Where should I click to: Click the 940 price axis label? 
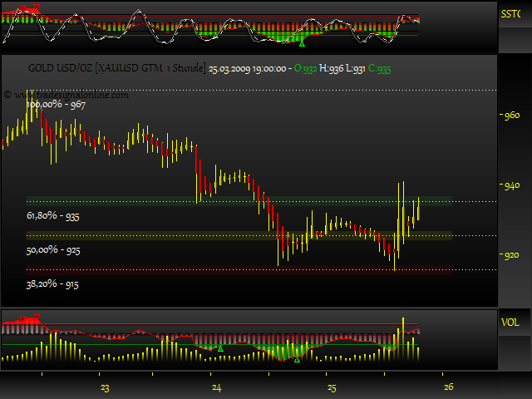click(512, 186)
